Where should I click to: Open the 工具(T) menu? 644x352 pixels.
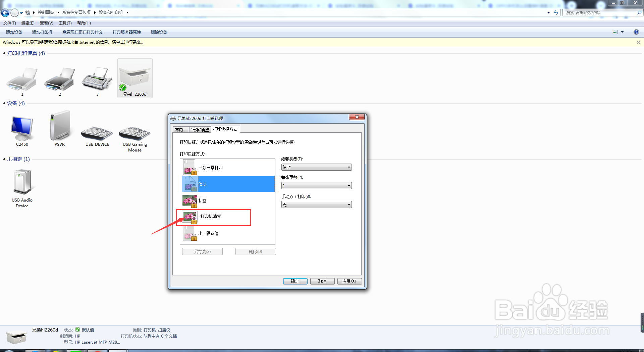pyautogui.click(x=65, y=23)
